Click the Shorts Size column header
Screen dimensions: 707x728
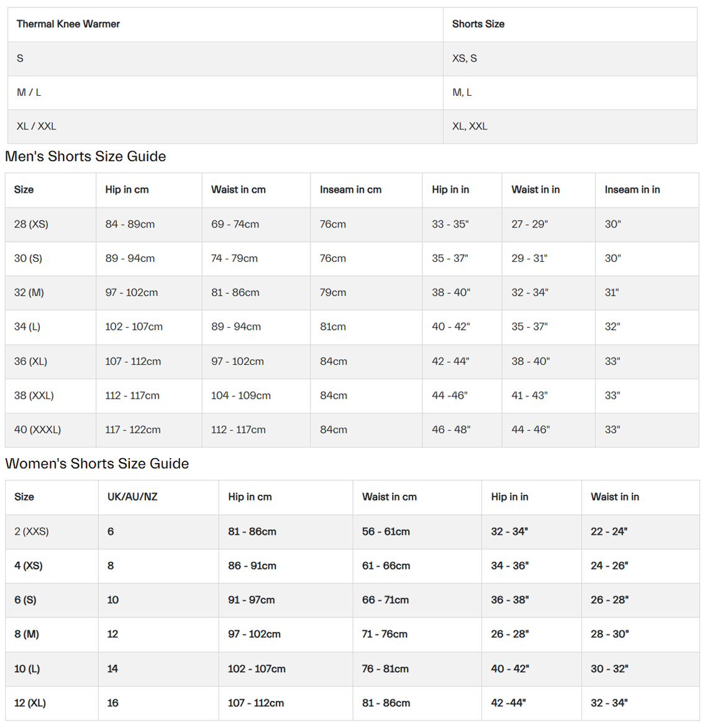pos(478,24)
